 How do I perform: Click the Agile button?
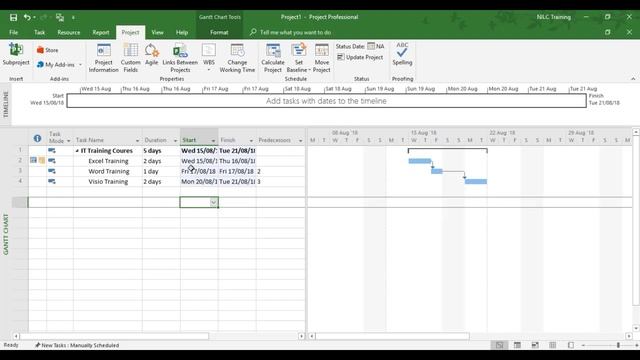[151, 55]
